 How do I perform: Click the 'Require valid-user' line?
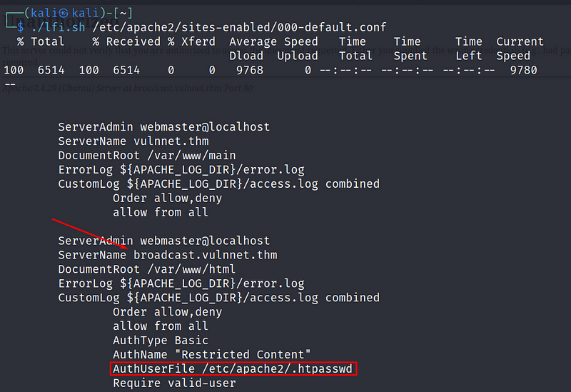[174, 383]
